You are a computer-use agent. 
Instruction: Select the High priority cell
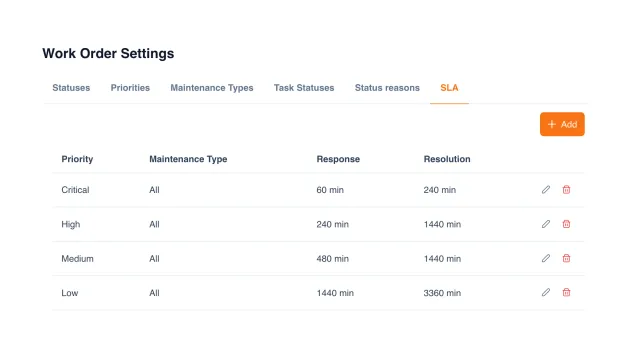tap(71, 224)
